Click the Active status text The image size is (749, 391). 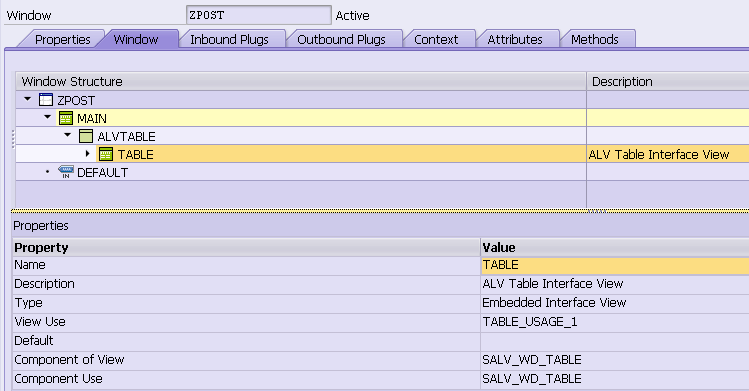point(353,15)
